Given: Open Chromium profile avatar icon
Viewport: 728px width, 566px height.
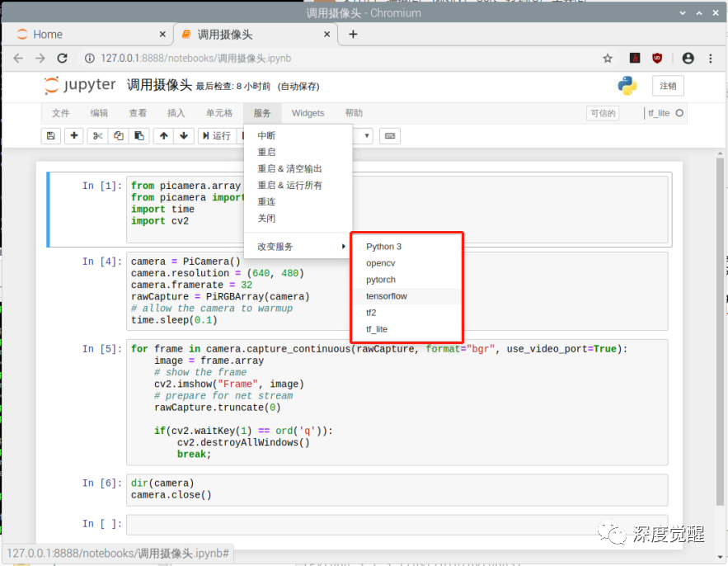Looking at the screenshot, I should 688,58.
